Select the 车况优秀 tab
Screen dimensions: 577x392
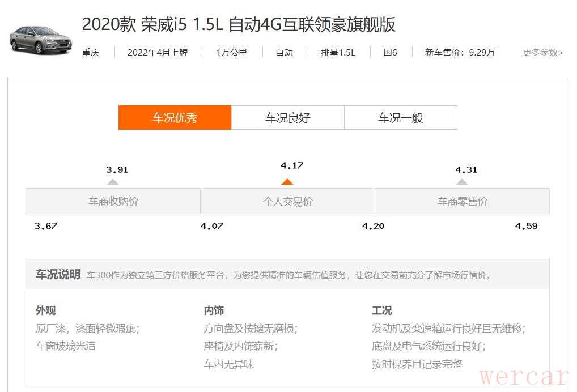(x=175, y=118)
